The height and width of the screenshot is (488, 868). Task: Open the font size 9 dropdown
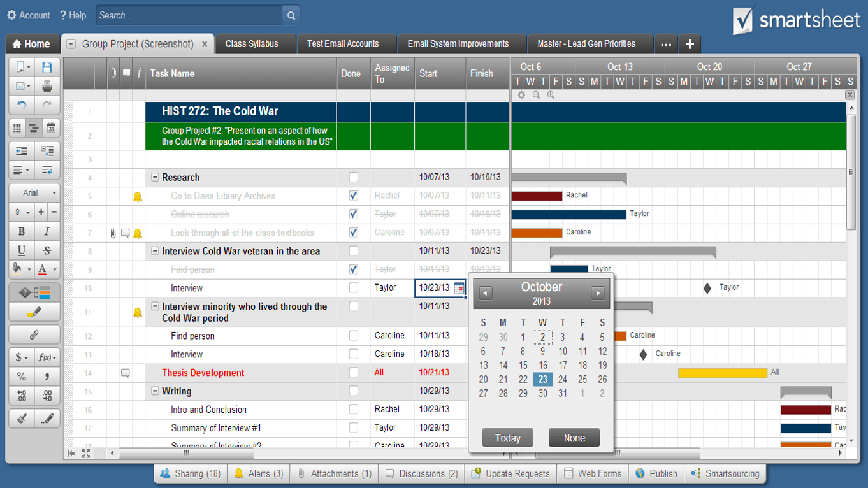[x=22, y=212]
